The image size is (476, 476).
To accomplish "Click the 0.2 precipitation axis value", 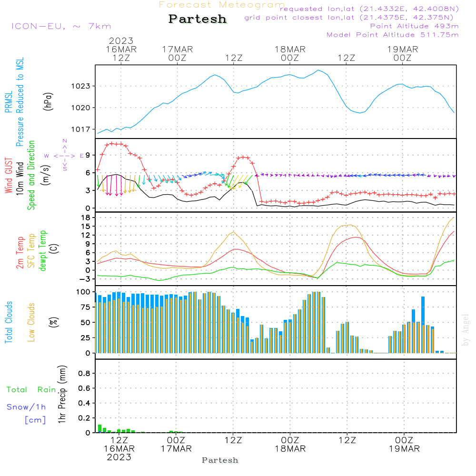I will point(84,418).
